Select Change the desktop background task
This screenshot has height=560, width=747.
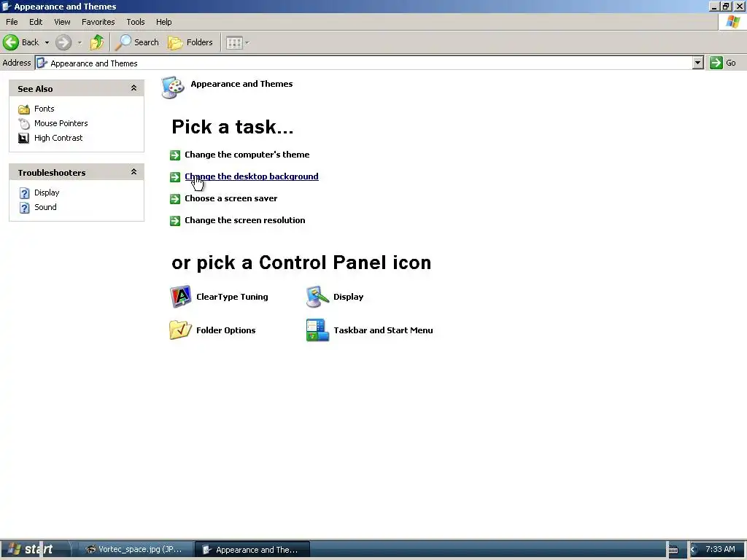(x=252, y=176)
